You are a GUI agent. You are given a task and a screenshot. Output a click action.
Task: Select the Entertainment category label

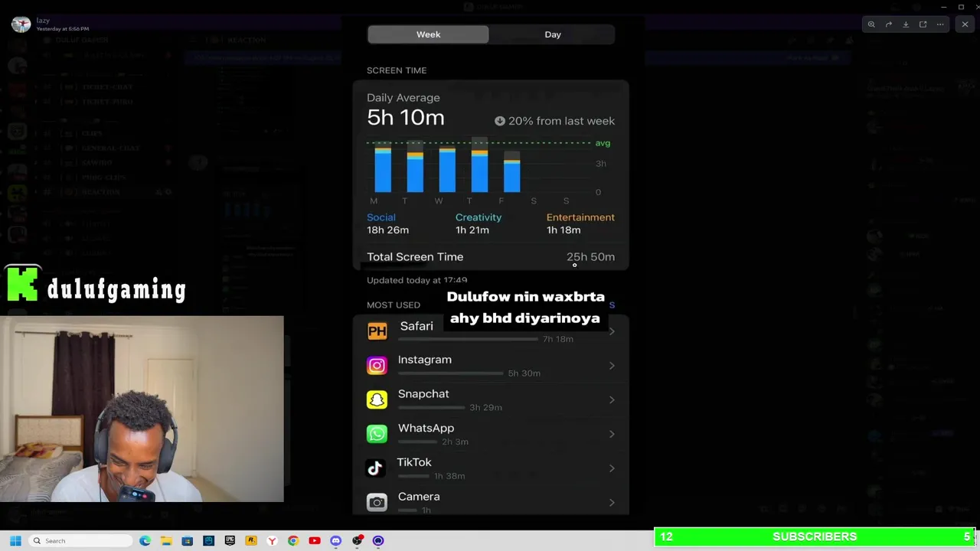click(580, 217)
